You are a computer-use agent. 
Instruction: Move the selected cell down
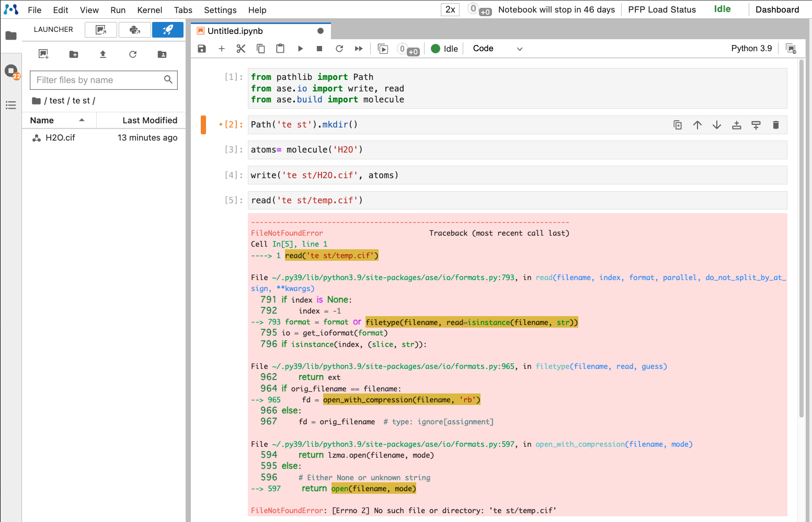(717, 125)
